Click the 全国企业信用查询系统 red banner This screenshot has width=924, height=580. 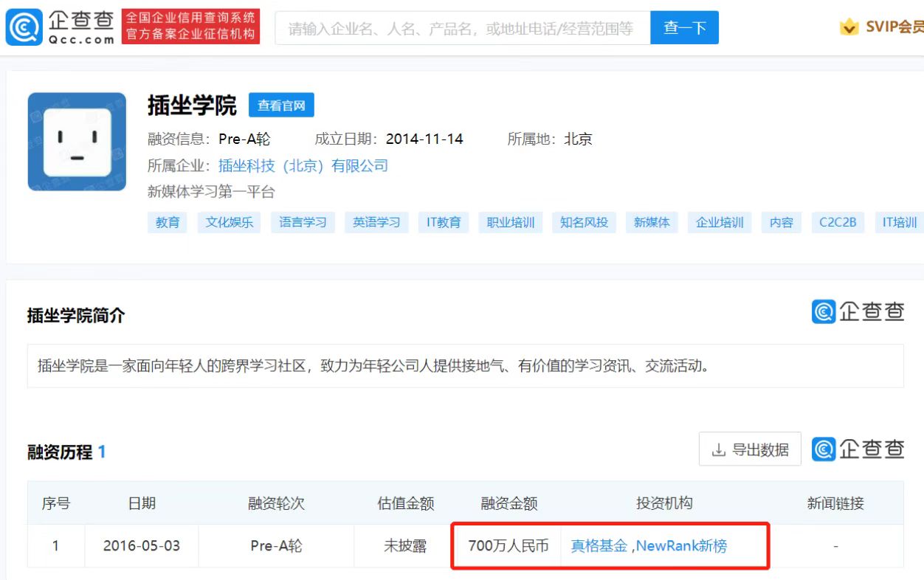point(190,27)
